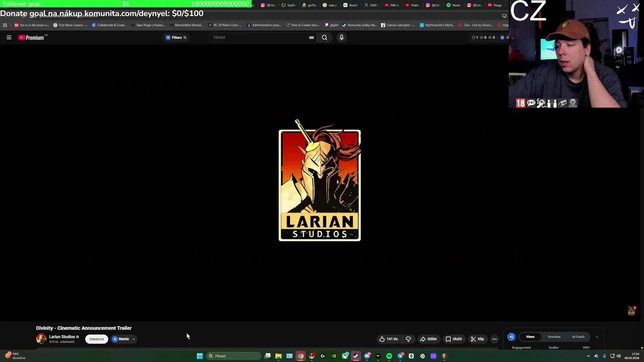The width and height of the screenshot is (644, 362).
Task: Open the weather widget showing 13°C
Action: coord(14,356)
